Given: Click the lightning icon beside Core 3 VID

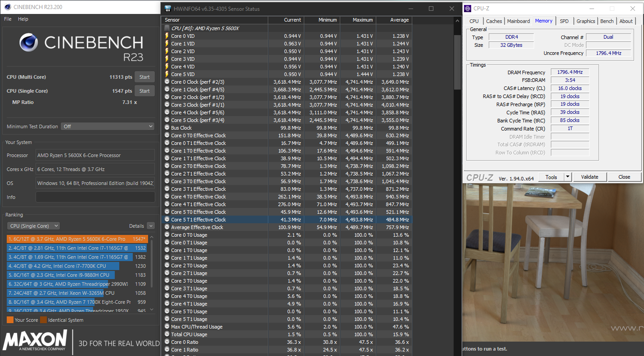Looking at the screenshot, I should [x=167, y=59].
